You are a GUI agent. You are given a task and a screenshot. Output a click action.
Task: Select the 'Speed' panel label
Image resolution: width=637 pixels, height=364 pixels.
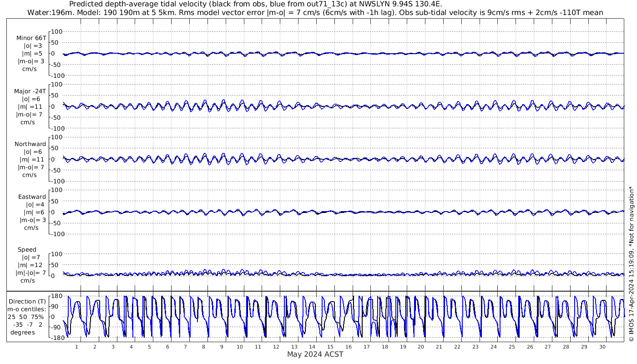tap(27, 249)
